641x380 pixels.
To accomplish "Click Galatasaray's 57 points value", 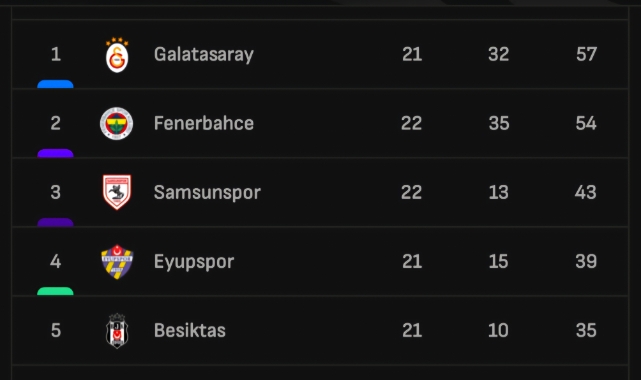I will [586, 54].
